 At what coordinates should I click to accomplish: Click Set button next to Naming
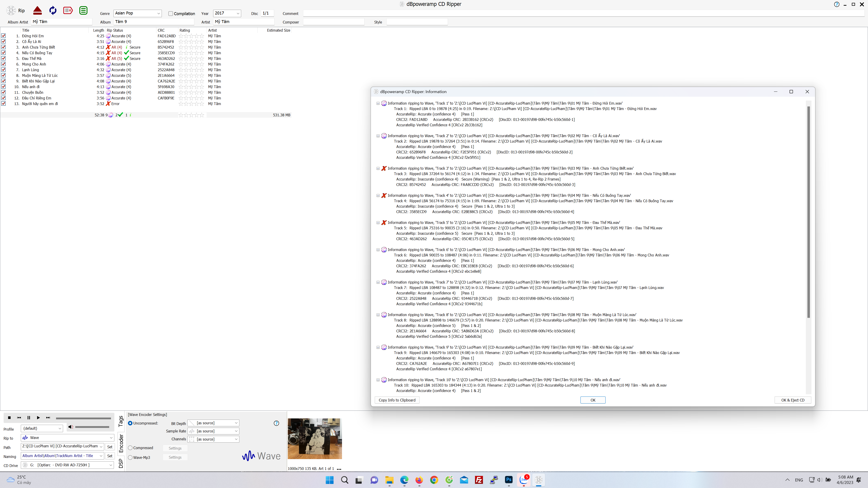click(x=110, y=456)
